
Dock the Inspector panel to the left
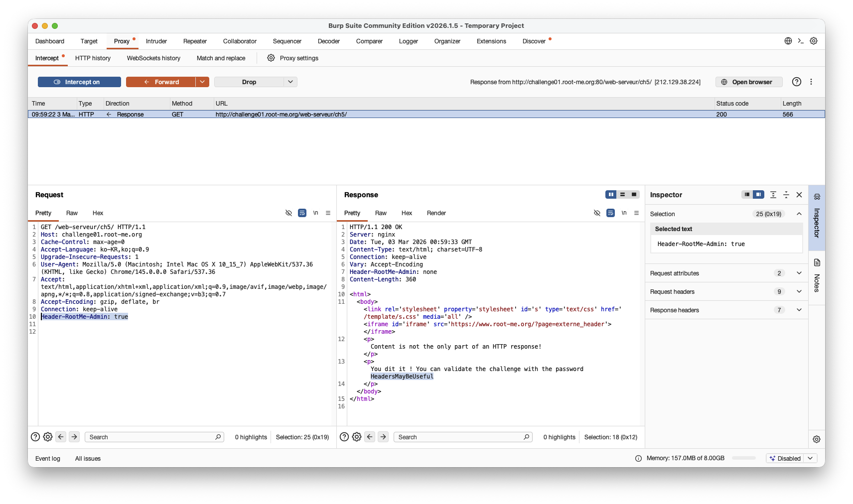pyautogui.click(x=747, y=194)
